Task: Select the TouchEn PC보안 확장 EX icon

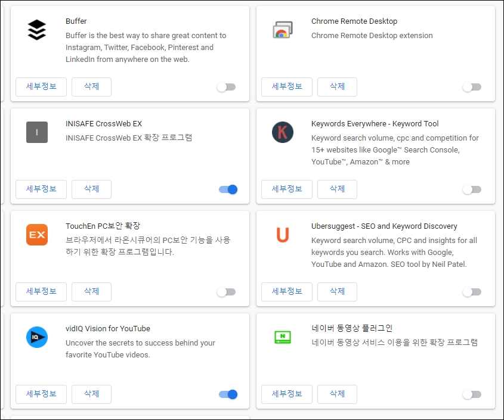Action: 36,235
